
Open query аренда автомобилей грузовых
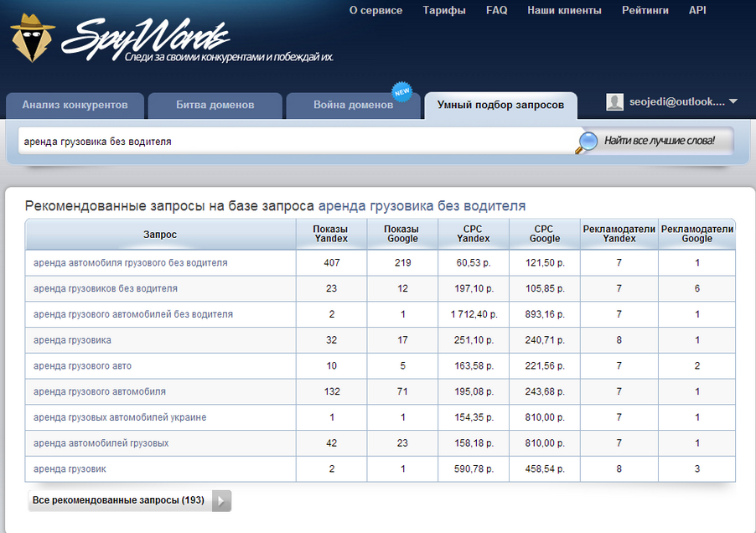coord(101,443)
